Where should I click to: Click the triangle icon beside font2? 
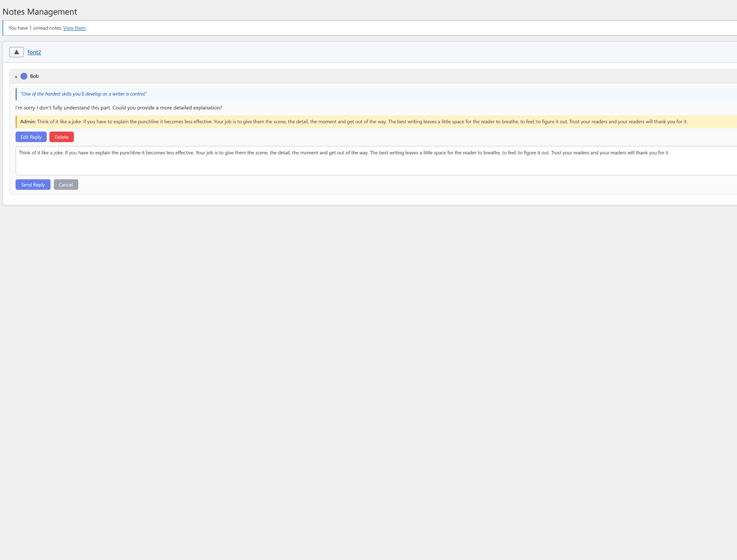pos(16,52)
